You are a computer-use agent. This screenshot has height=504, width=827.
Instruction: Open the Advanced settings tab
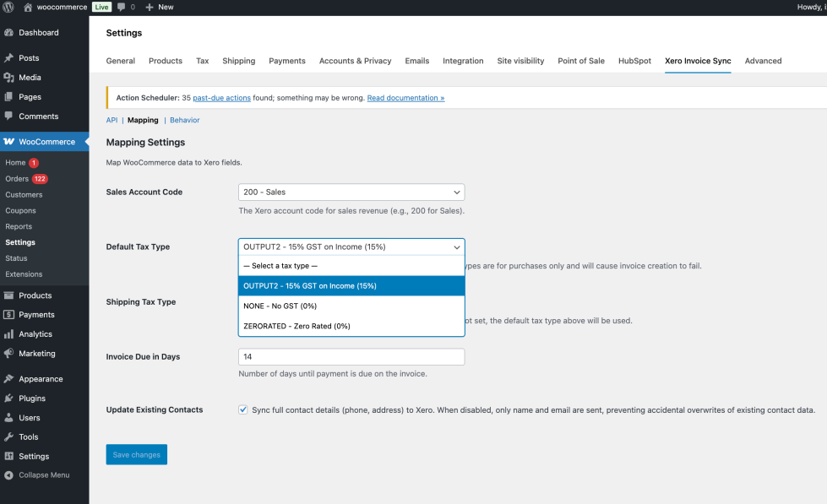click(763, 61)
